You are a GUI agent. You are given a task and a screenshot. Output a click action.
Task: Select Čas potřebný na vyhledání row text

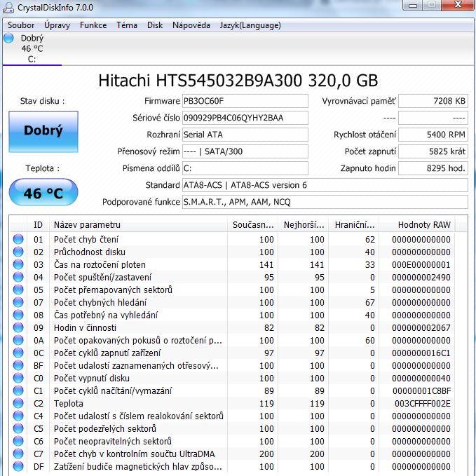pos(106,315)
